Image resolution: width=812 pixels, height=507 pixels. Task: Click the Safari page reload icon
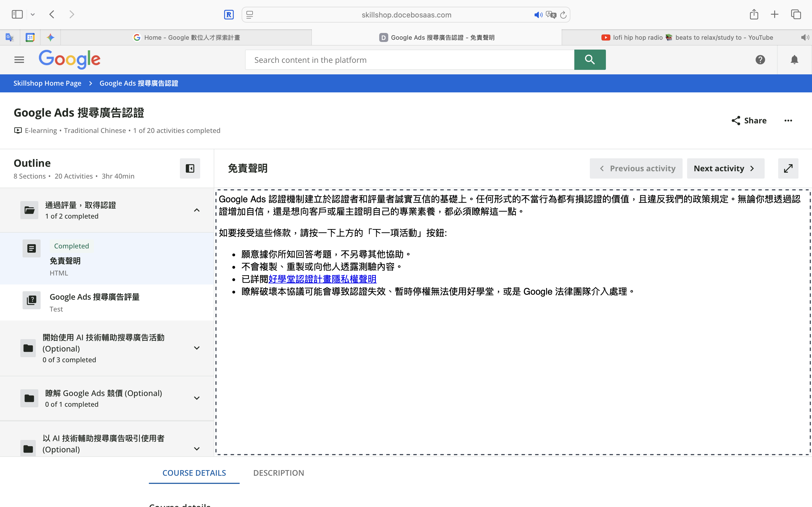pyautogui.click(x=563, y=15)
